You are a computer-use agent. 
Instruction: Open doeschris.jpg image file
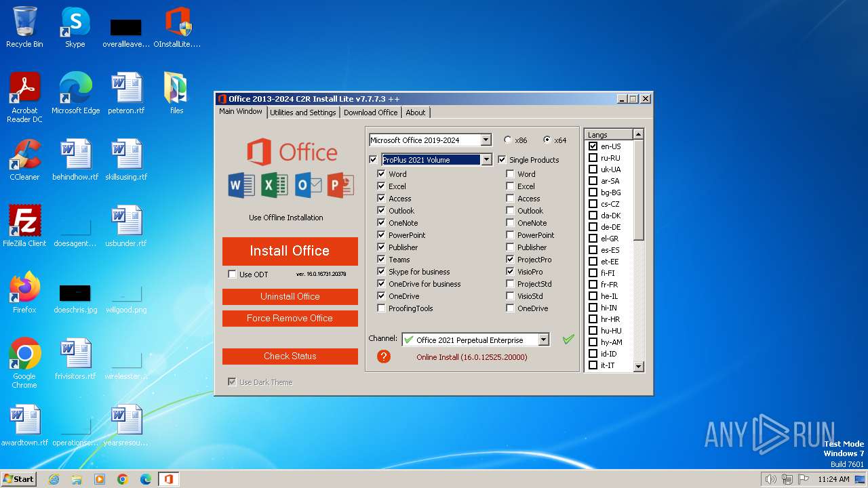pyautogui.click(x=75, y=298)
